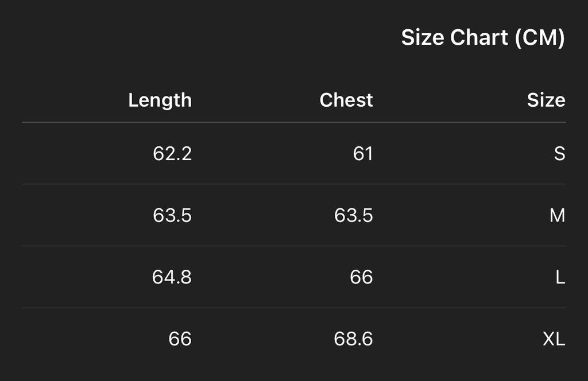Image resolution: width=588 pixels, height=381 pixels.
Task: Click the divider between M and L rows
Action: point(294,246)
